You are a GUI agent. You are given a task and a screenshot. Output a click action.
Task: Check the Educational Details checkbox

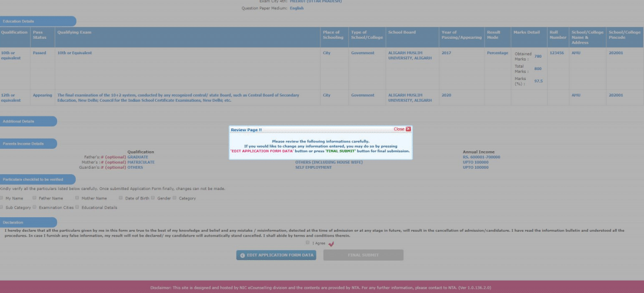point(77,207)
